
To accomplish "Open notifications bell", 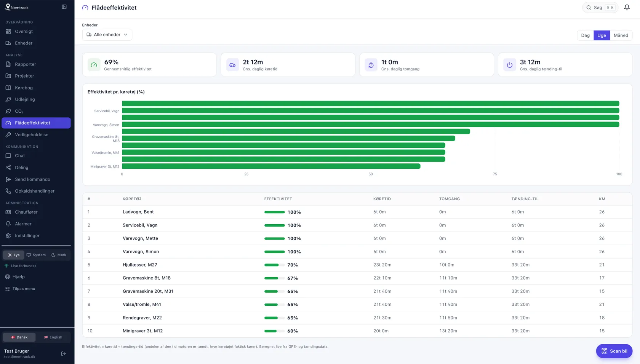I will (627, 8).
